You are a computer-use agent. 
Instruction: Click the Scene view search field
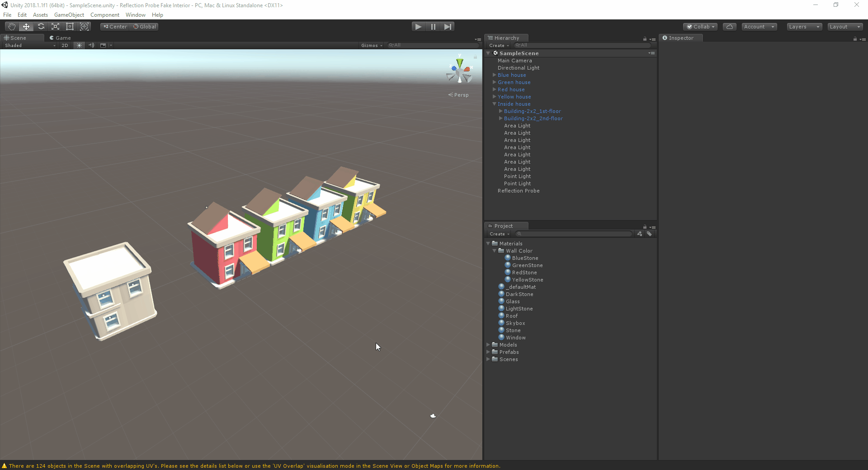433,45
